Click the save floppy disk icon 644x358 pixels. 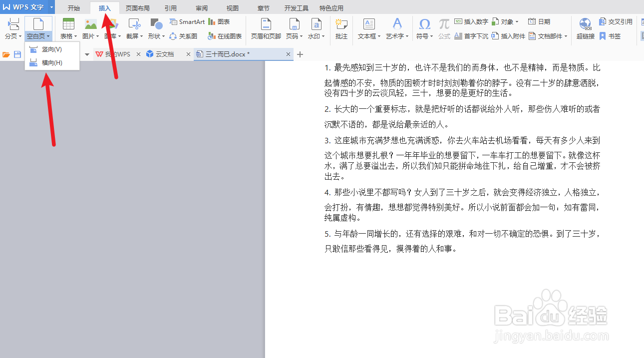tap(17, 54)
